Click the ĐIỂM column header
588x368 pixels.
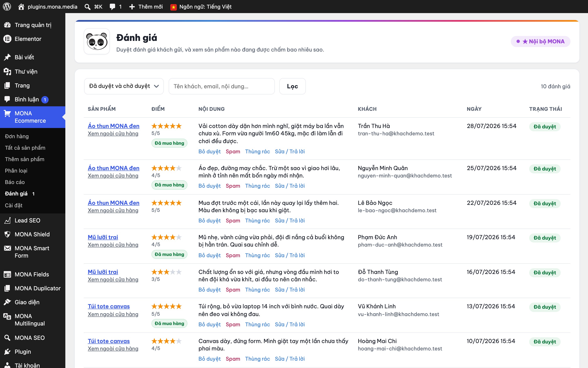(158, 109)
